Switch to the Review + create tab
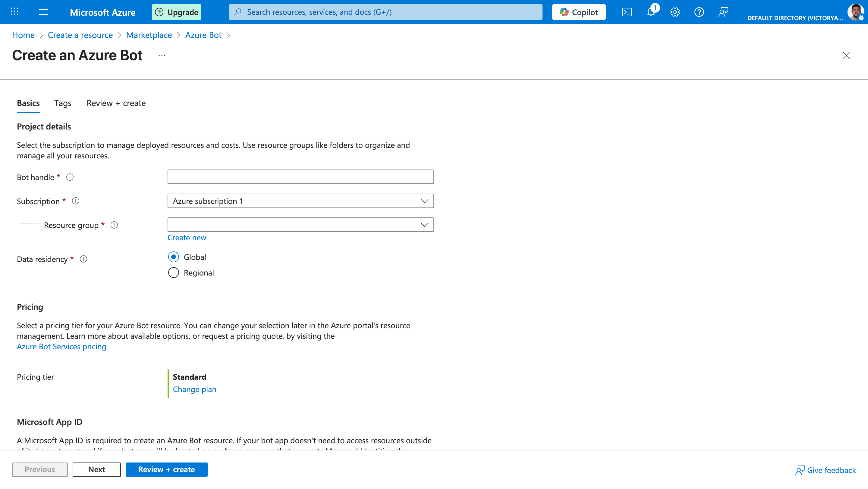The width and height of the screenshot is (868, 489). [116, 103]
